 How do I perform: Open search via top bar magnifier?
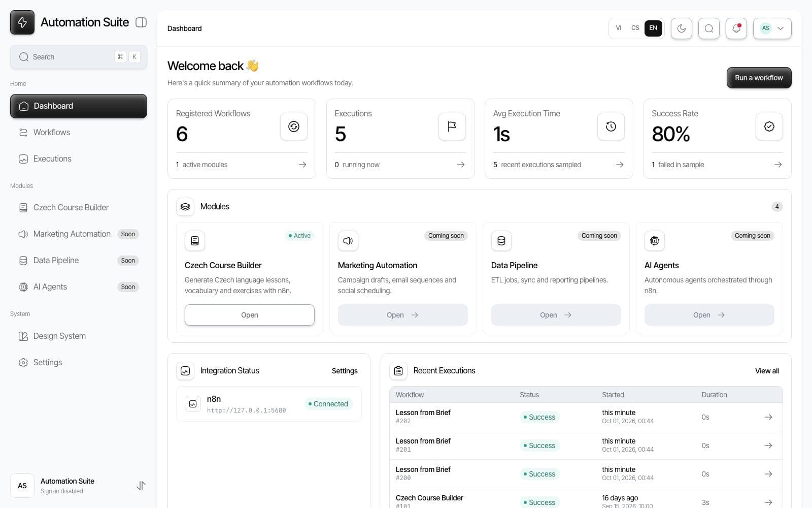click(x=709, y=28)
